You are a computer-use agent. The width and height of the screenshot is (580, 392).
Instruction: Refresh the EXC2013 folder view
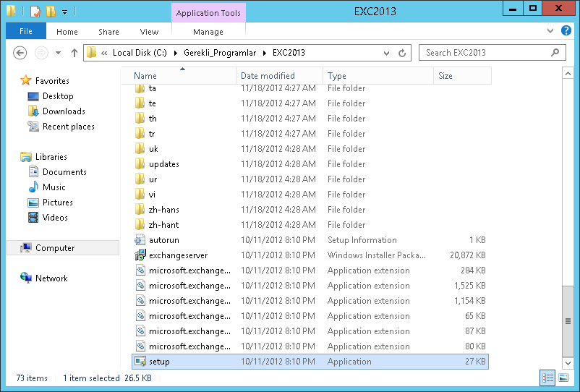point(402,53)
